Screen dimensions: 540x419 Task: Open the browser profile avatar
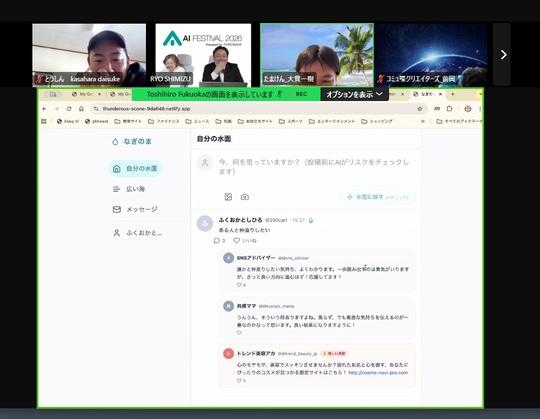[x=467, y=109]
